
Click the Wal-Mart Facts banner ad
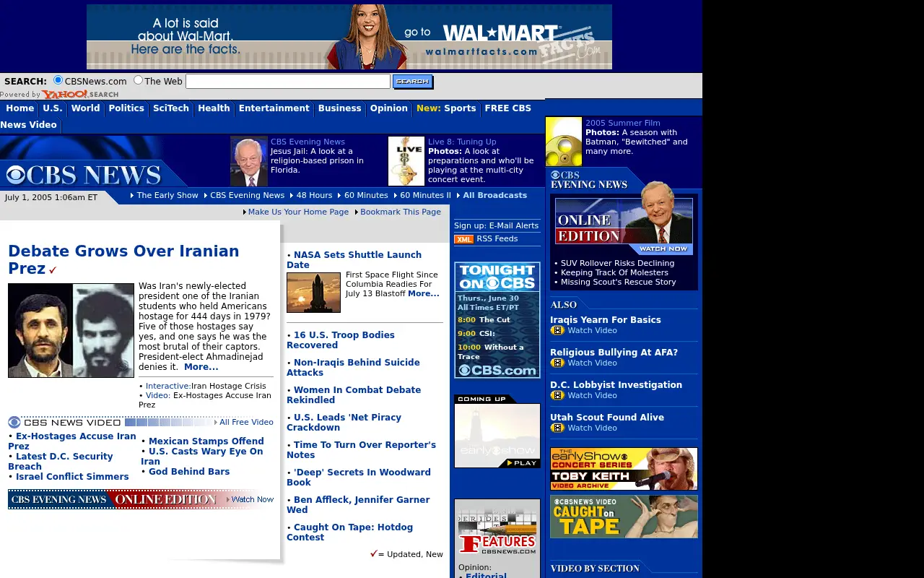tap(349, 37)
